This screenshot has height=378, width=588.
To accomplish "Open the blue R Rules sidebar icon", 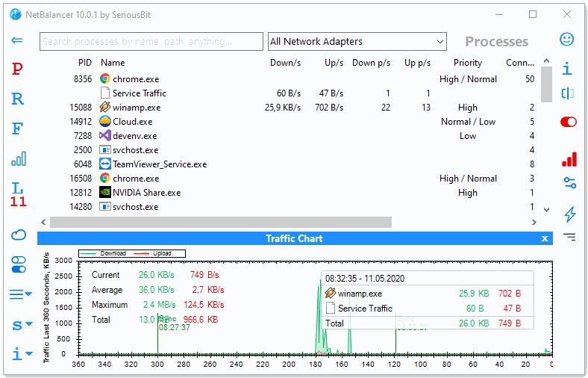I will tap(18, 99).
